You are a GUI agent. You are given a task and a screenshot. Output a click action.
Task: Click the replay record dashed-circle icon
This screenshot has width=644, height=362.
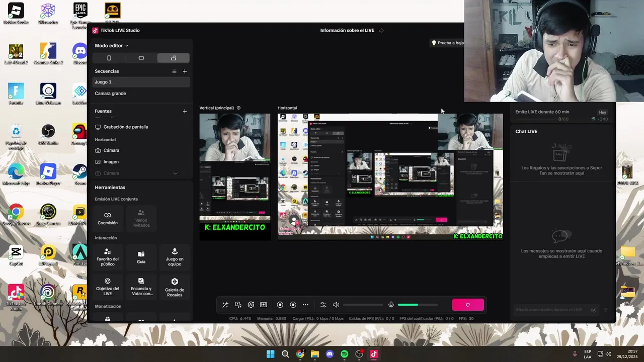tap(293, 305)
